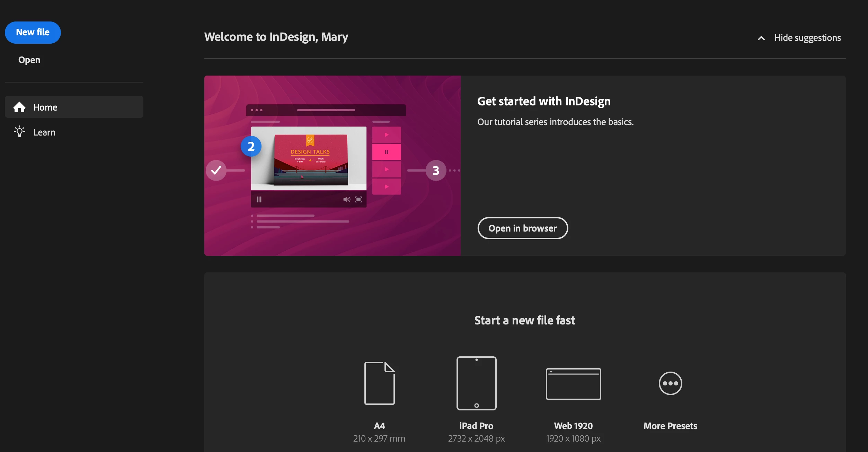Collapse suggestions with the chevron arrow

tap(761, 38)
